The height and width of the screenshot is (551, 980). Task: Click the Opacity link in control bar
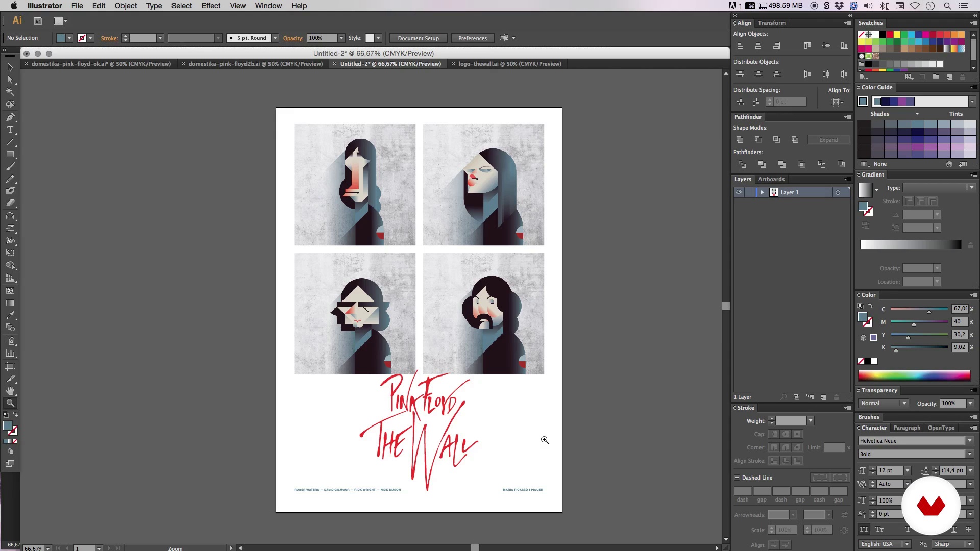(293, 38)
